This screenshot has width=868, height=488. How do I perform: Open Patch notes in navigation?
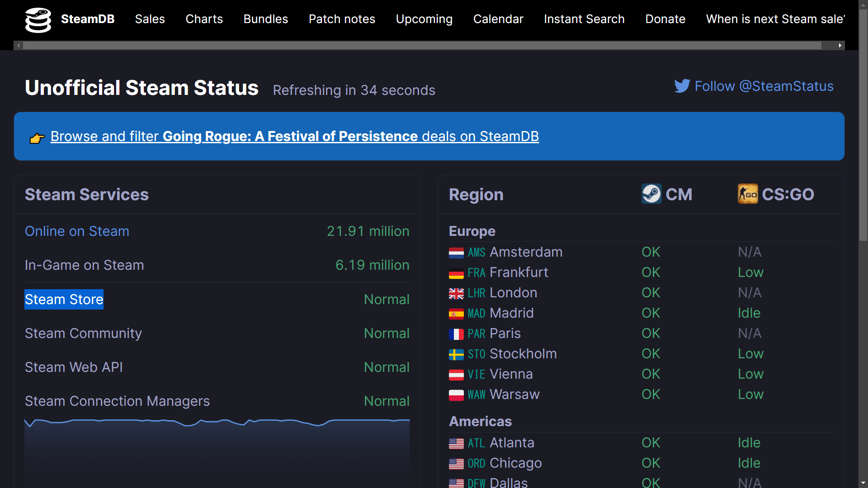pyautogui.click(x=342, y=19)
